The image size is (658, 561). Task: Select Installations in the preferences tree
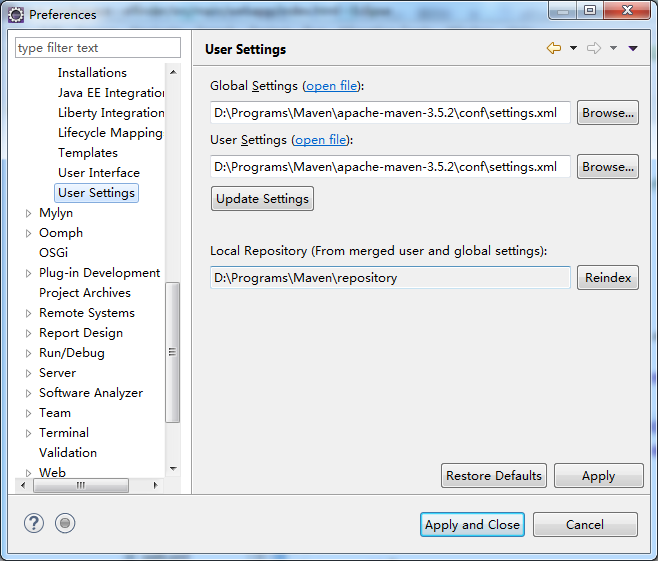click(x=92, y=73)
